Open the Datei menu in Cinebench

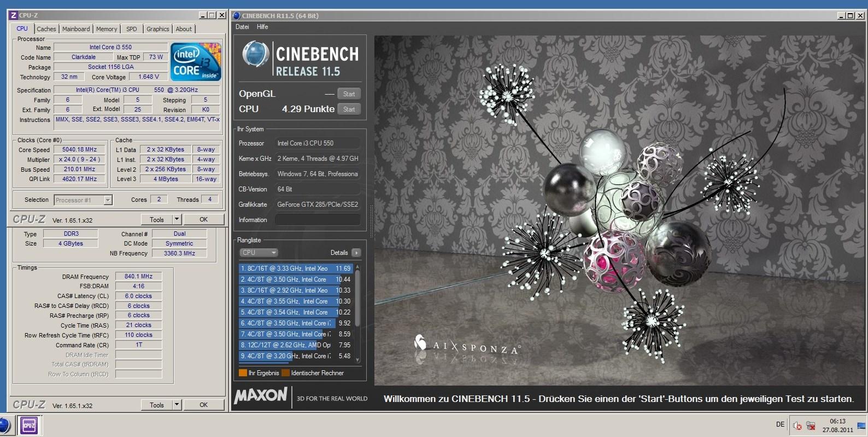[x=242, y=27]
